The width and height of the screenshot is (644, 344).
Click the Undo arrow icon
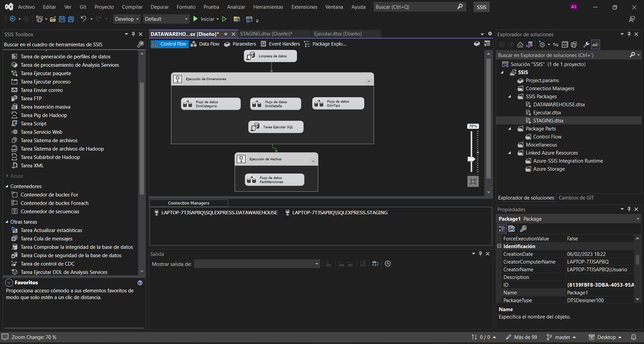click(83, 19)
